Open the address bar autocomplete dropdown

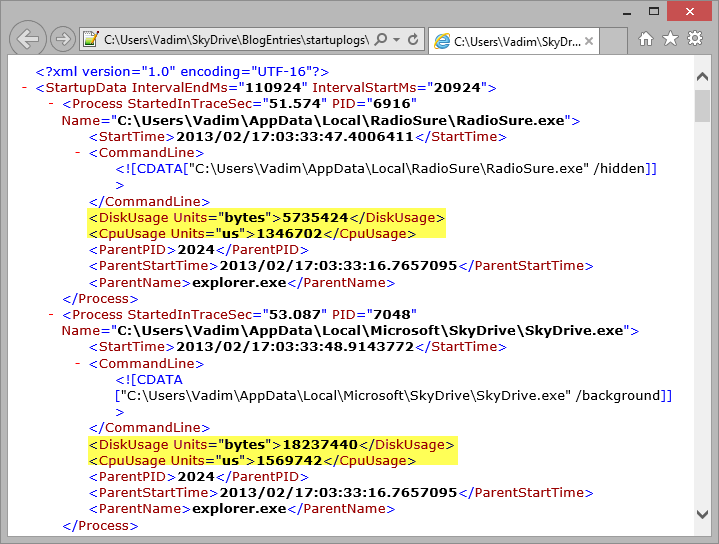397,39
